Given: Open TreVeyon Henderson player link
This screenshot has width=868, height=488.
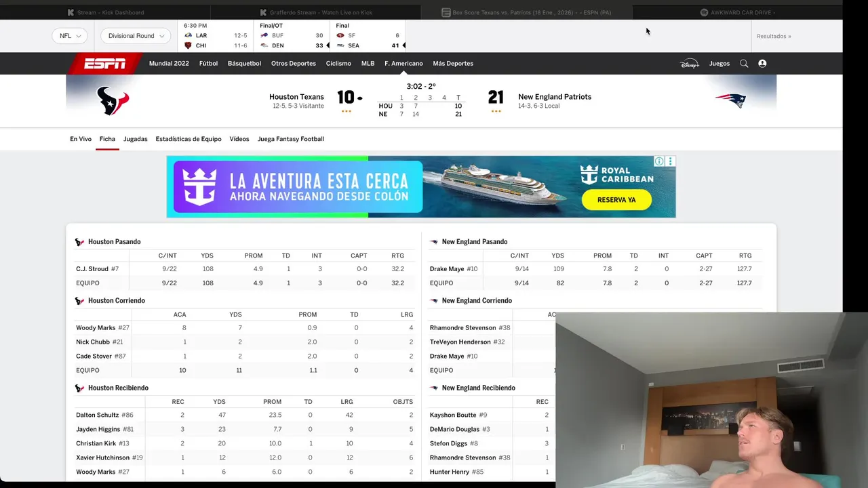Looking at the screenshot, I should (x=460, y=342).
